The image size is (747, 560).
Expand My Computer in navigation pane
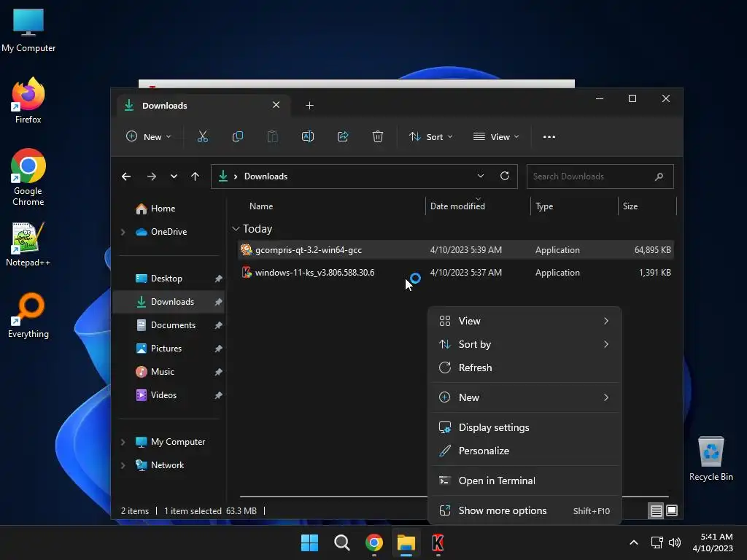pos(123,442)
